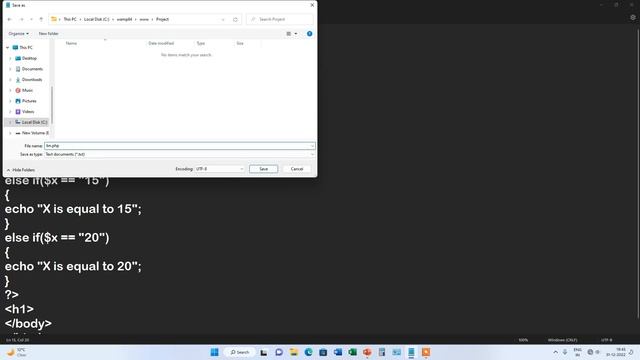Screen dimensions: 640x360
Task: Select Local Disk (C:) in navigation tree
Action: pos(34,122)
